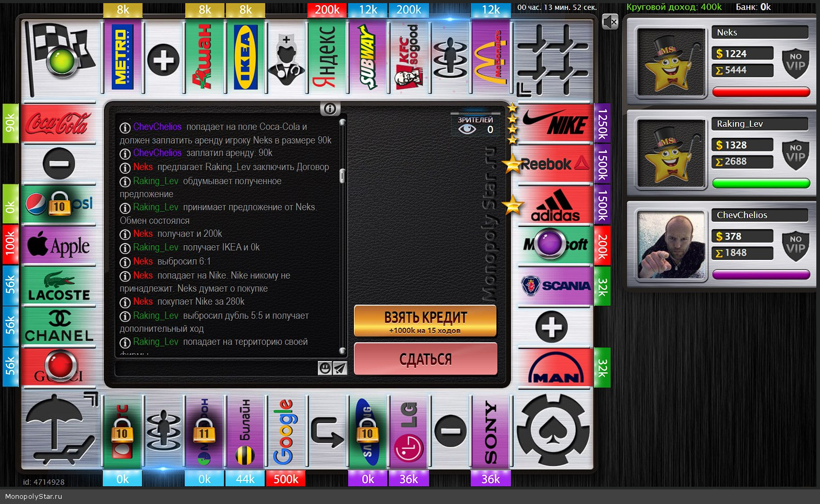Click the 100k price tag beside Apple

[10, 245]
